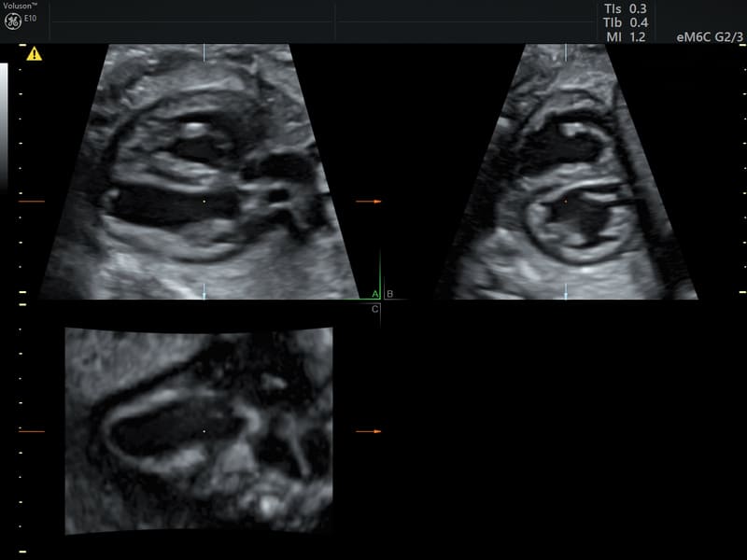747x560 pixels.
Task: Click the orange line left of plane A
Action: pyautogui.click(x=32, y=201)
